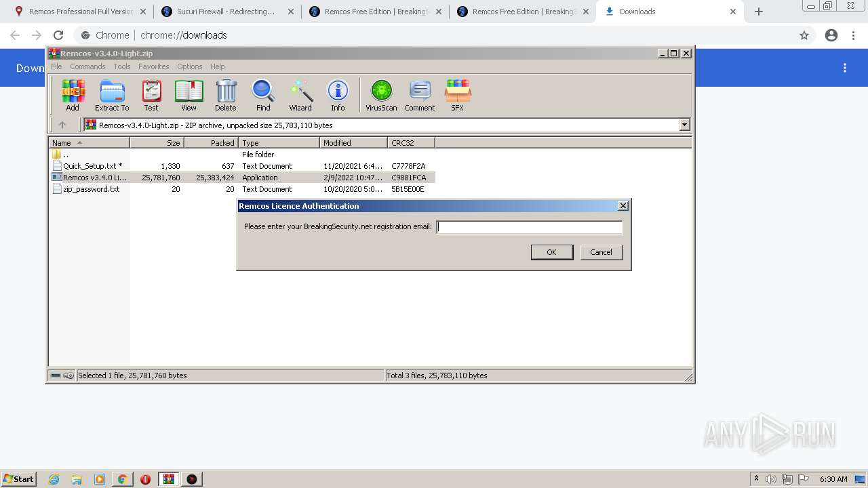Sort by CRC32 column header

[411, 142]
